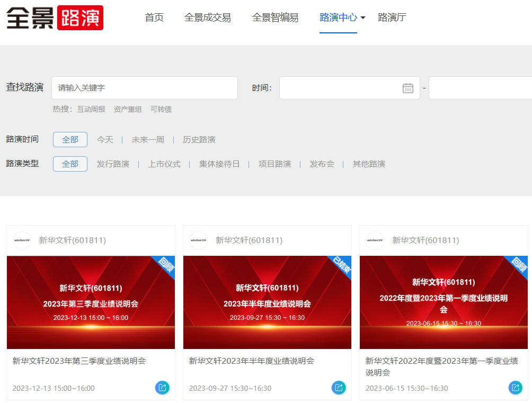
Task: Click the start date input field
Action: (350, 88)
